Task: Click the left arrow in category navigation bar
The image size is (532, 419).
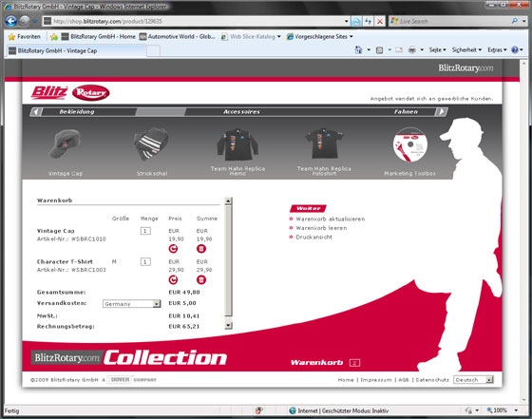Action: (37, 111)
